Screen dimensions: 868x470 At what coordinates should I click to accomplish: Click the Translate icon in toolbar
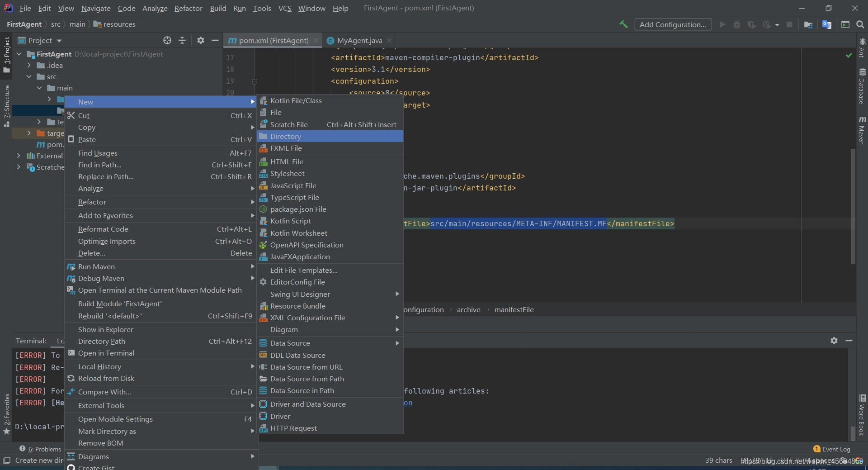(x=827, y=24)
